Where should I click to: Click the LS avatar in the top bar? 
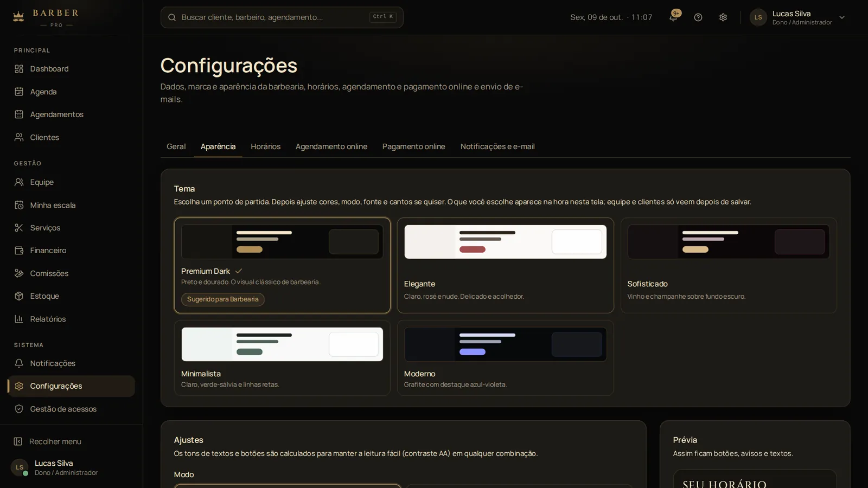pyautogui.click(x=758, y=17)
